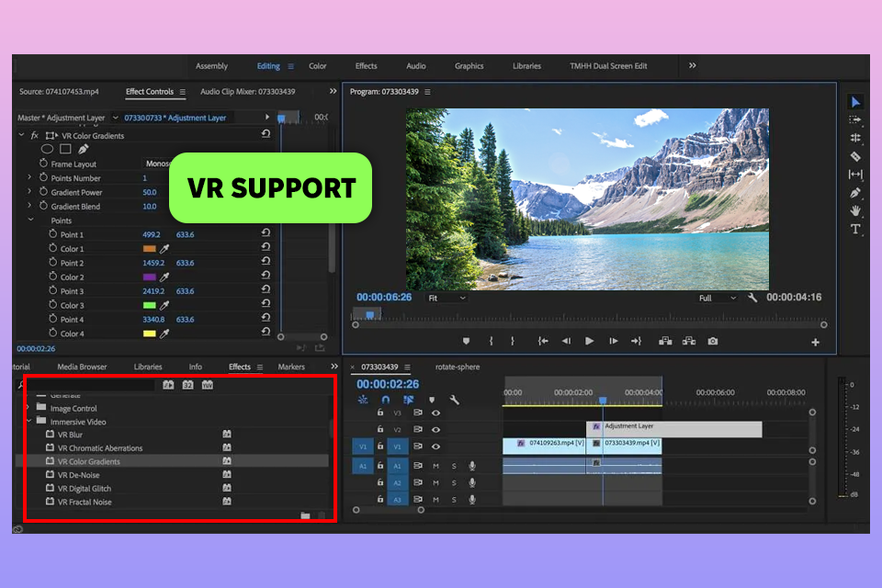Toggle V3 track output eye
Viewport: 882px width, 588px height.
(x=435, y=413)
